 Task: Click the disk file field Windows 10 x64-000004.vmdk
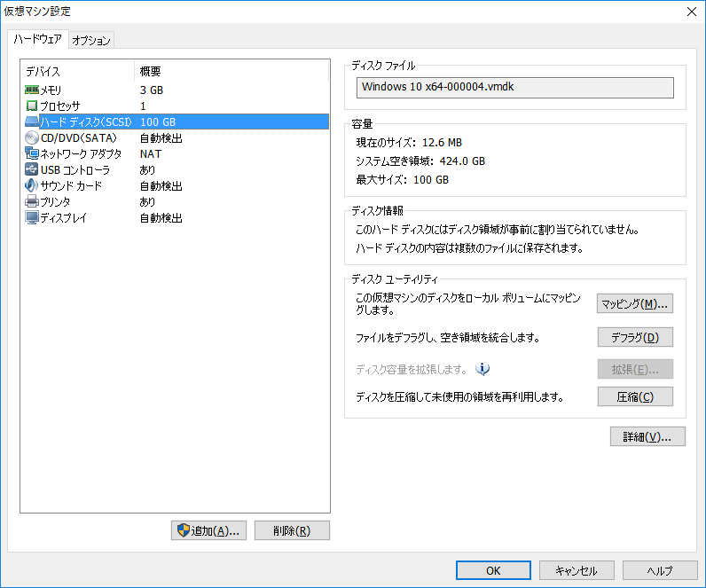514,87
